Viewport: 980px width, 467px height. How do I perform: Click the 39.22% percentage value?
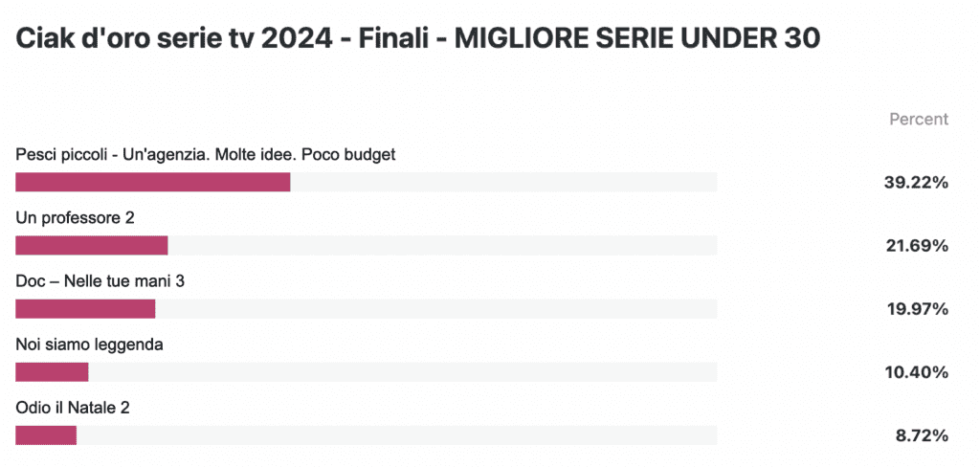(x=917, y=183)
